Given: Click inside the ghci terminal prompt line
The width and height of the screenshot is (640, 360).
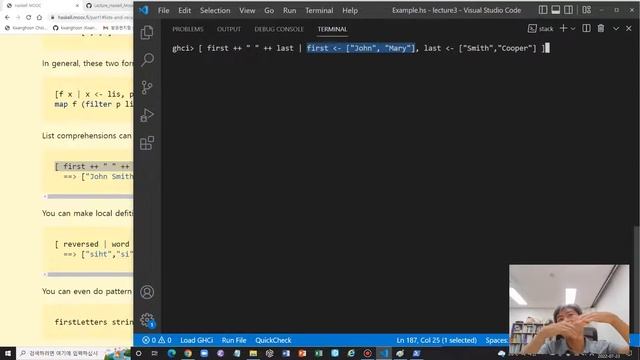Looking at the screenshot, I should tap(361, 48).
